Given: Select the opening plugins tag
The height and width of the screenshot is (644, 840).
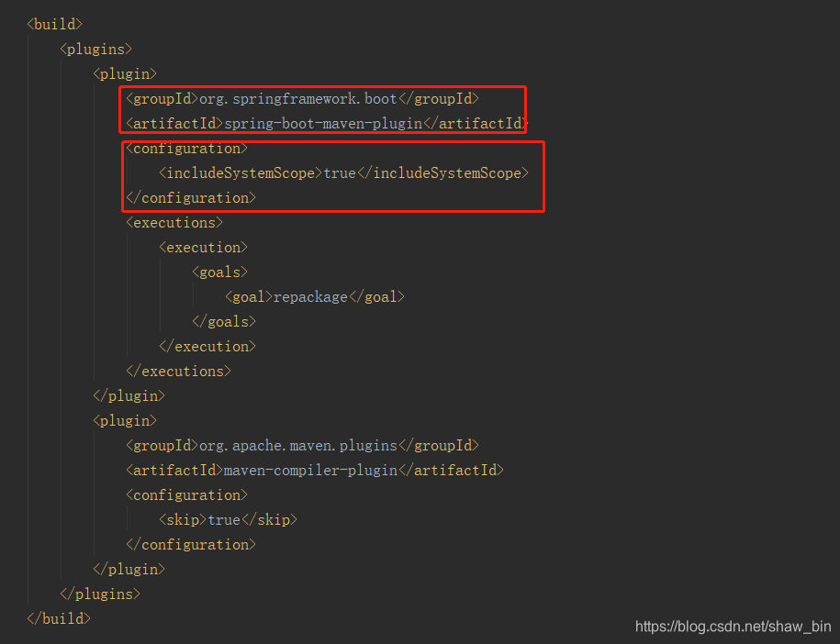Looking at the screenshot, I should (x=95, y=50).
